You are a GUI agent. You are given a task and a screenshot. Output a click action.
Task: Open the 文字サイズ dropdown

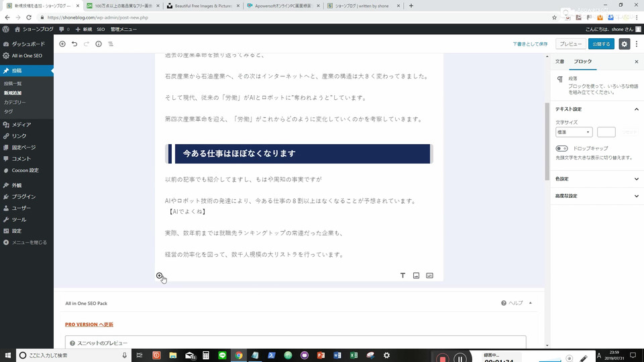click(x=574, y=132)
